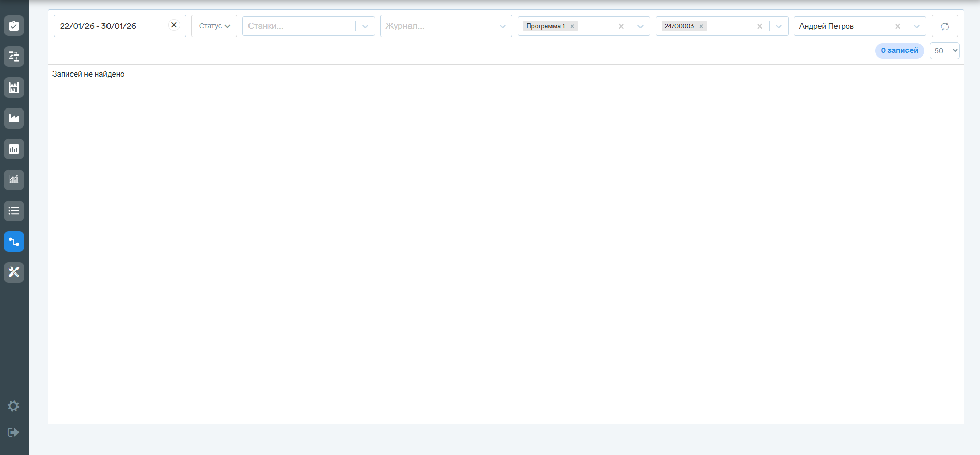Remove the Программа 1 tag

click(x=572, y=26)
